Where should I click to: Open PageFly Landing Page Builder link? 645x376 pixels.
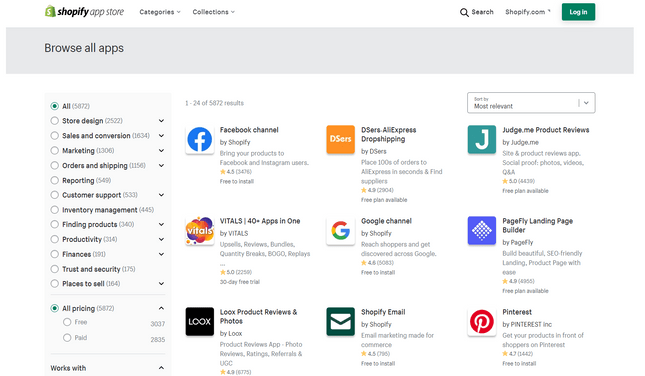(538, 225)
